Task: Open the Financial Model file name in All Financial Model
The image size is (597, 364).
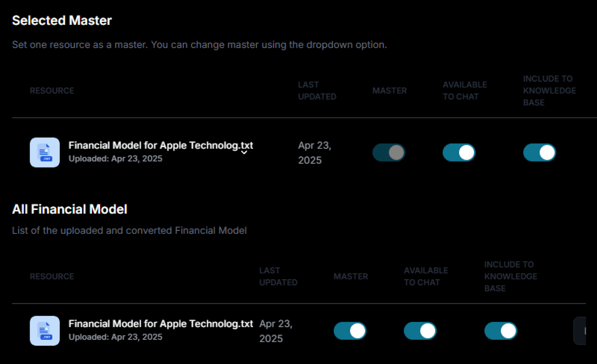Action: [161, 324]
